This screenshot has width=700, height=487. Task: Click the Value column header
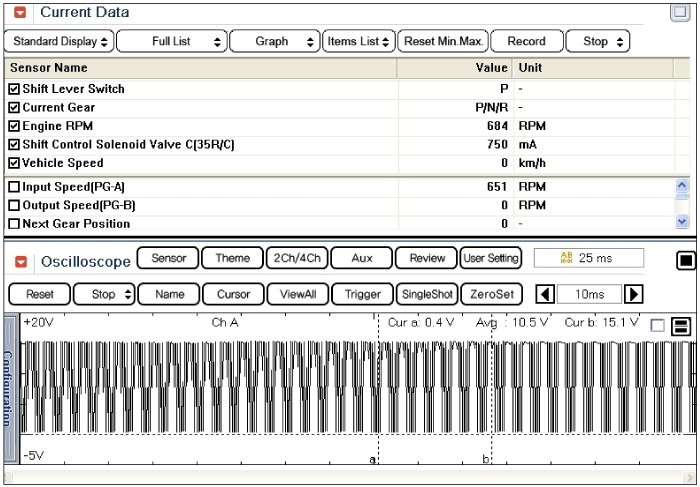pyautogui.click(x=455, y=68)
